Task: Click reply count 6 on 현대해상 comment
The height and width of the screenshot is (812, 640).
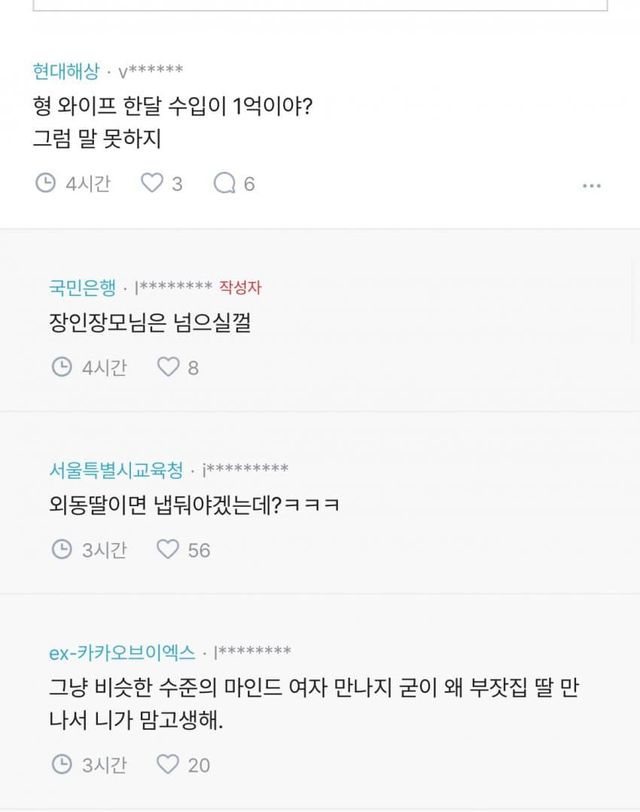Action: pyautogui.click(x=249, y=184)
